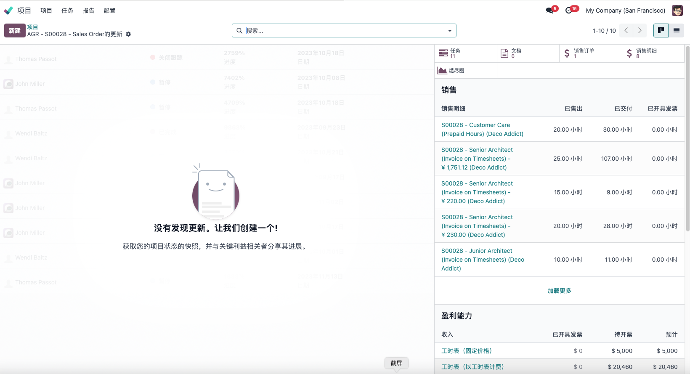Open the gear actions menu beside the title

tap(128, 34)
